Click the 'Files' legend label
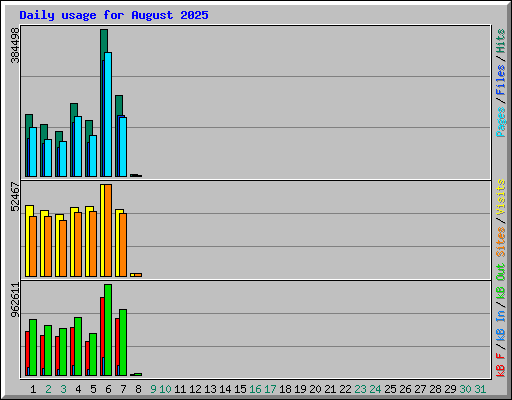The width and height of the screenshot is (512, 400). coord(501,80)
